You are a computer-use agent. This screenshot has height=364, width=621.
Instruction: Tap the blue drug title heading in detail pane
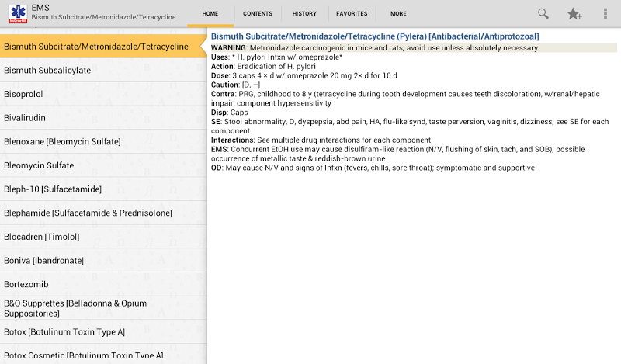[375, 36]
